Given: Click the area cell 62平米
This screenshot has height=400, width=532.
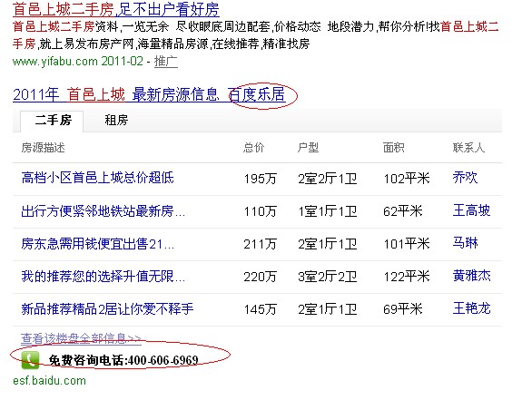Looking at the screenshot, I should coord(403,211).
